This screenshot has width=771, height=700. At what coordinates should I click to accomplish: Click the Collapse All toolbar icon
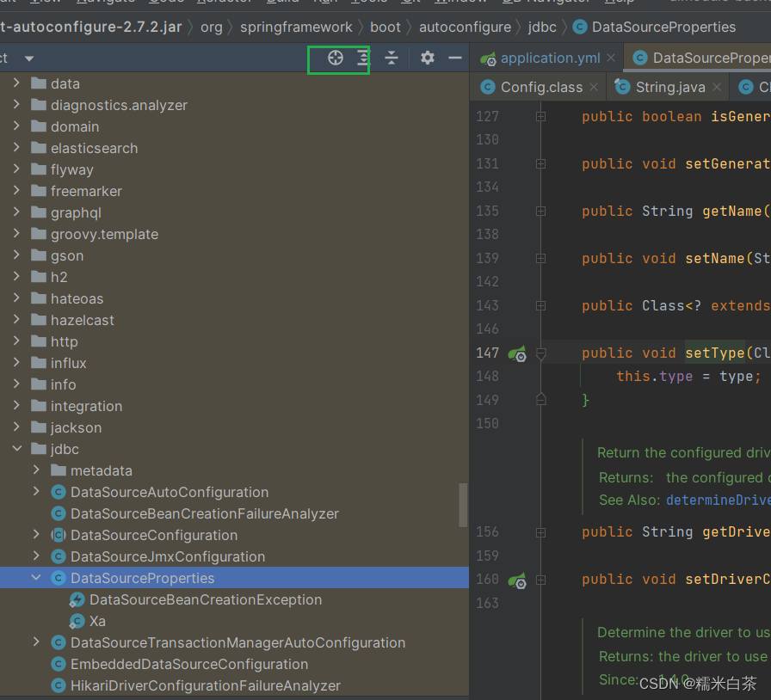pos(392,58)
